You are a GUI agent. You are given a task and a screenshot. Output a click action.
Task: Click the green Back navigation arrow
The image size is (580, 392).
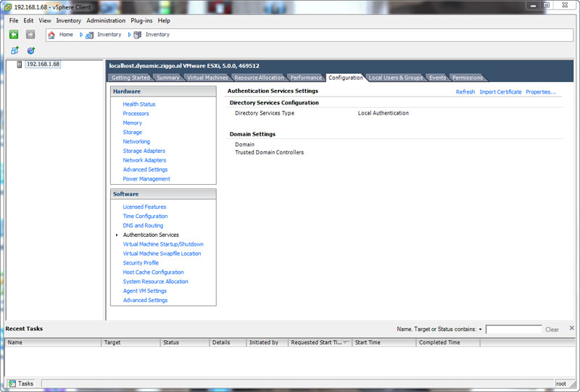(x=14, y=34)
